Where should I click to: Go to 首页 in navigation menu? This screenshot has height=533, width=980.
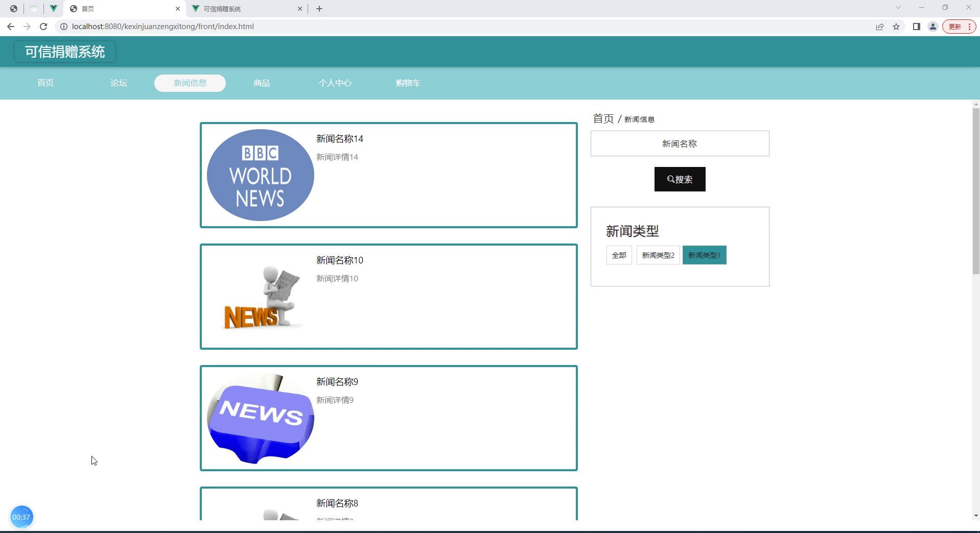(x=45, y=83)
